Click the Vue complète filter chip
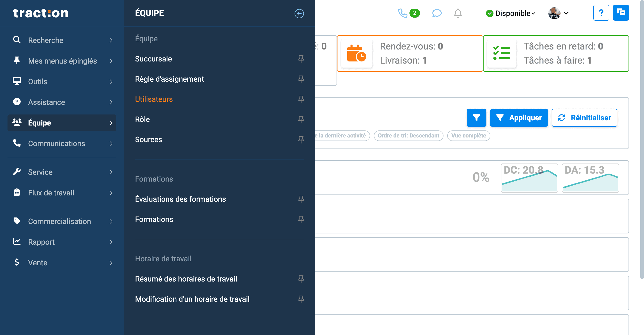 [469, 136]
